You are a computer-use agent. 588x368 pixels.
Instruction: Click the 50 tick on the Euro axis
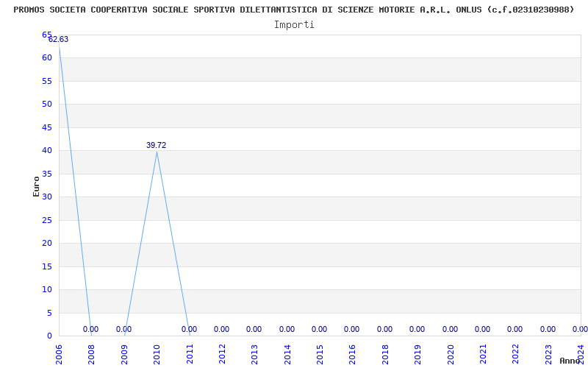click(x=47, y=104)
